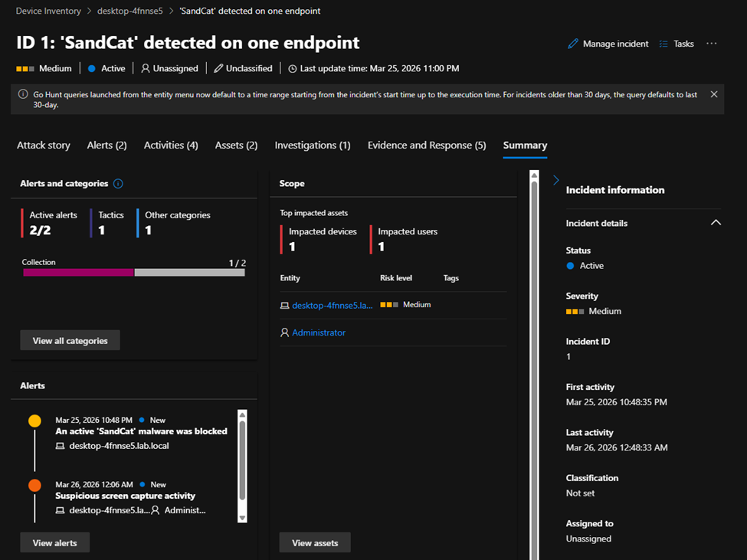Open the more options ellipsis menu
747x560 pixels.
point(712,44)
